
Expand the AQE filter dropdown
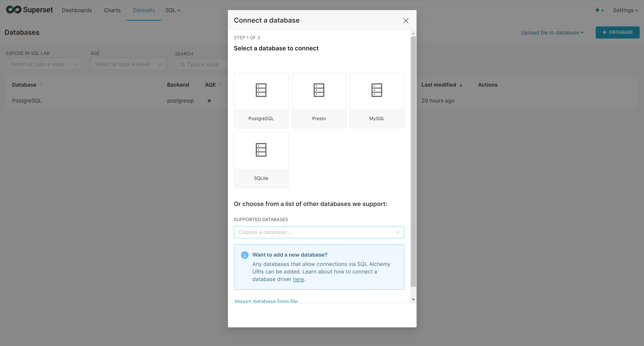[128, 64]
